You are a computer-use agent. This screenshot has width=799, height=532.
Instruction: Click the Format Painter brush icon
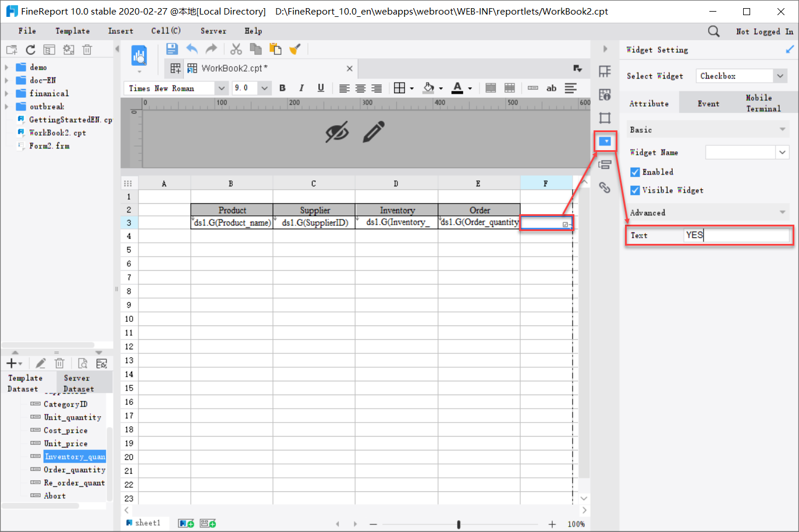coord(295,49)
